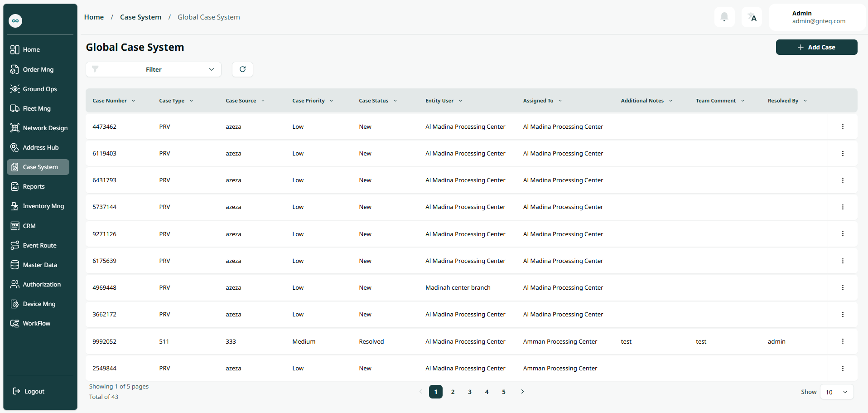Click the refresh table icon
868x413 pixels.
click(242, 69)
